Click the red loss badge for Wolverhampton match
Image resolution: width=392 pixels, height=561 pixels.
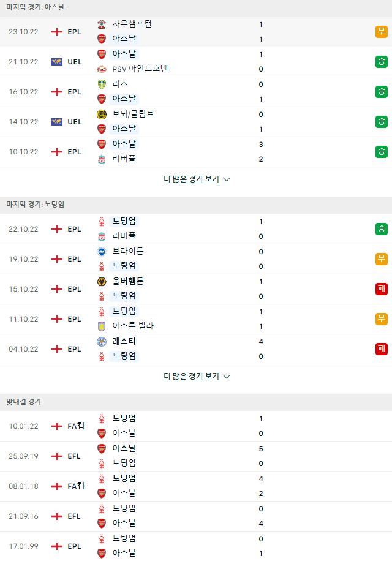point(381,288)
